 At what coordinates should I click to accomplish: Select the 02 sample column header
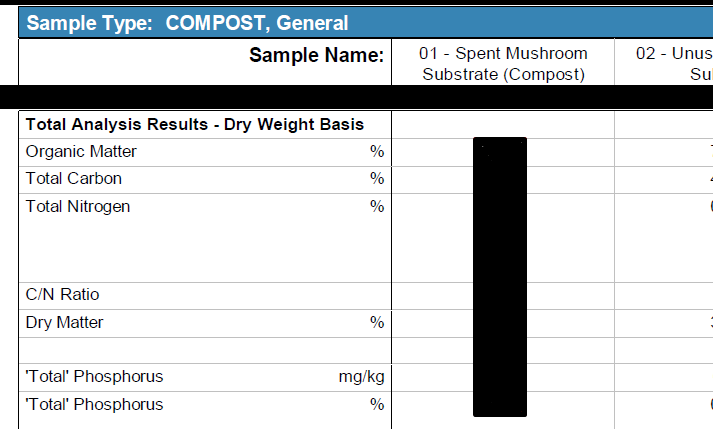pos(664,63)
